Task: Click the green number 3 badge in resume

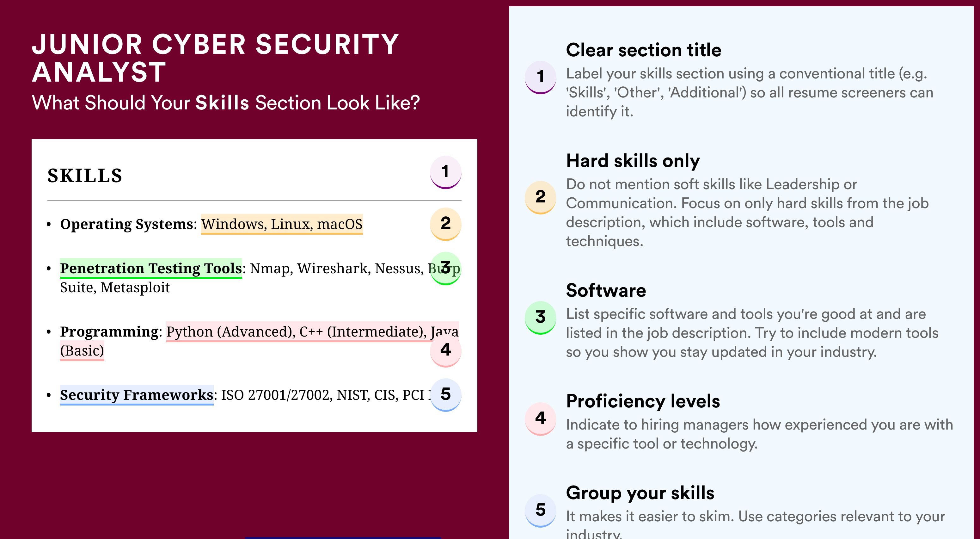Action: 445,268
